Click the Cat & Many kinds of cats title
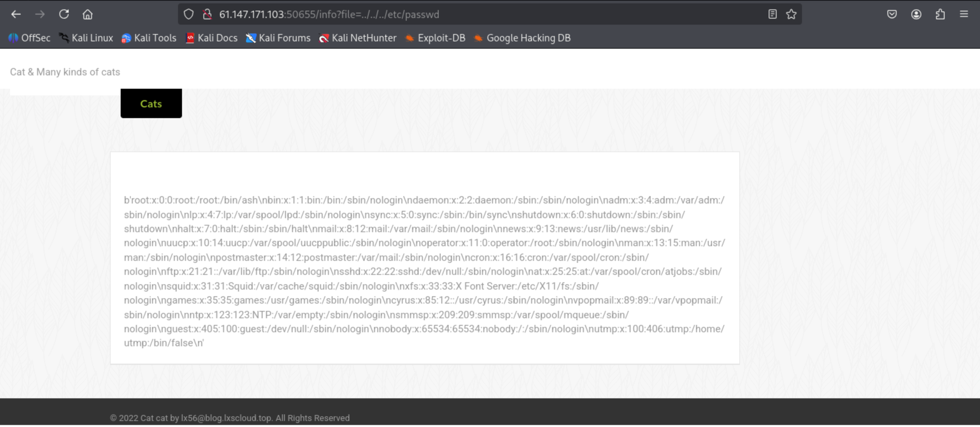The image size is (980, 427). (65, 72)
